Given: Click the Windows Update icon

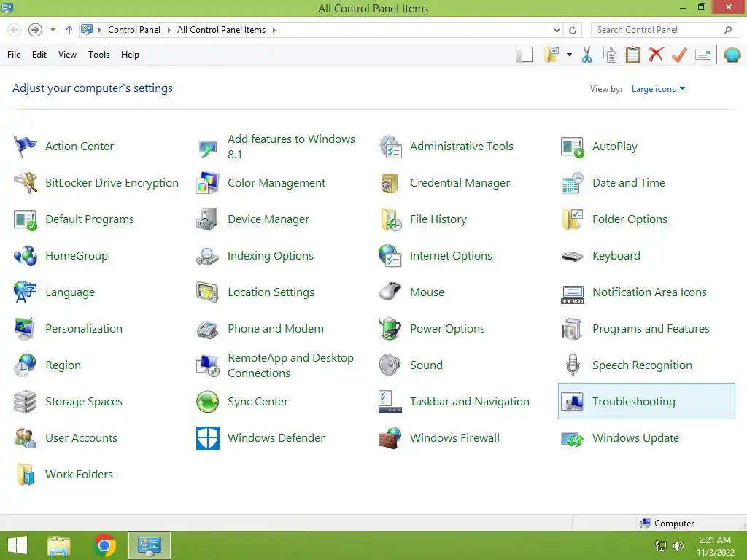Looking at the screenshot, I should point(572,438).
